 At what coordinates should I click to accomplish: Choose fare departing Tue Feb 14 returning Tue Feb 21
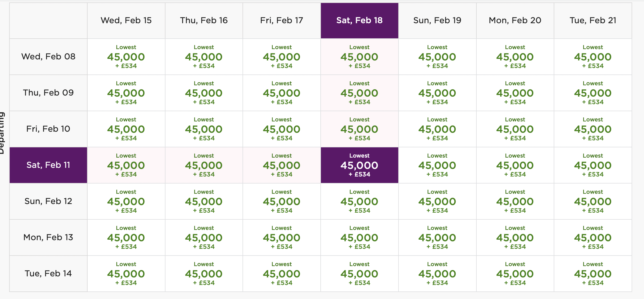[593, 274]
